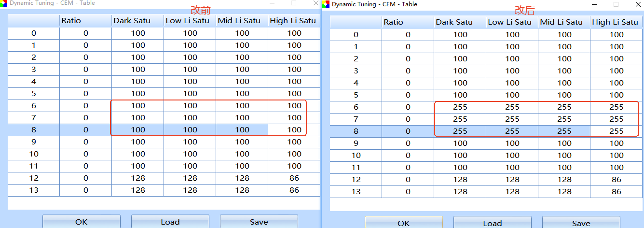This screenshot has height=228, width=644.
Task: Click Load button in left Table window
Action: (170, 222)
